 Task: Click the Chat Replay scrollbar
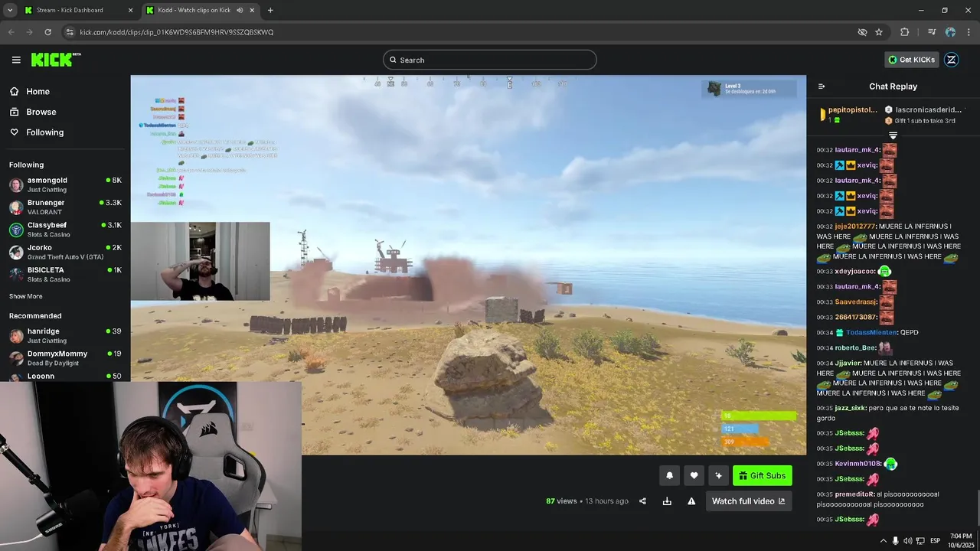point(977,507)
